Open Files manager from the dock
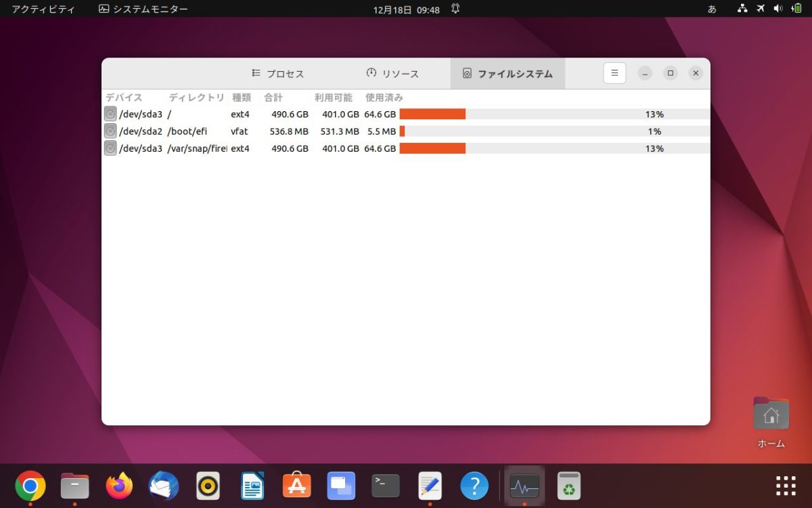This screenshot has width=812, height=508. [x=74, y=486]
